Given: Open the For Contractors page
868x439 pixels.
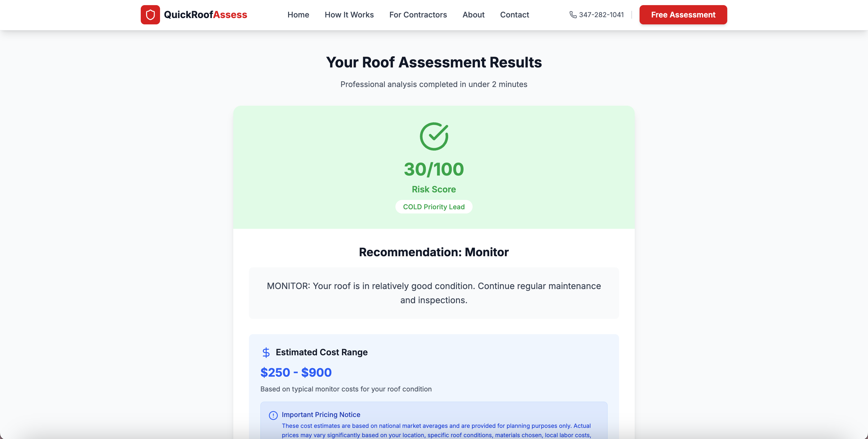Looking at the screenshot, I should pos(418,14).
